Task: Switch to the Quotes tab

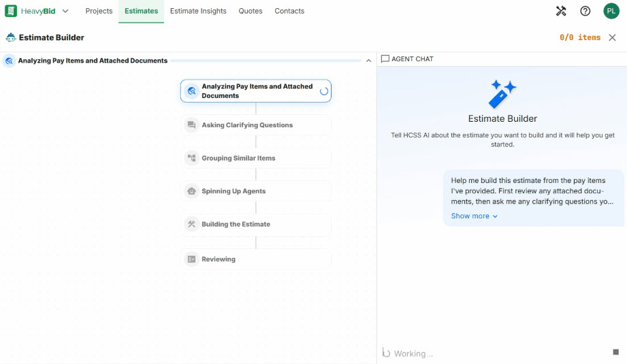Action: tap(251, 11)
